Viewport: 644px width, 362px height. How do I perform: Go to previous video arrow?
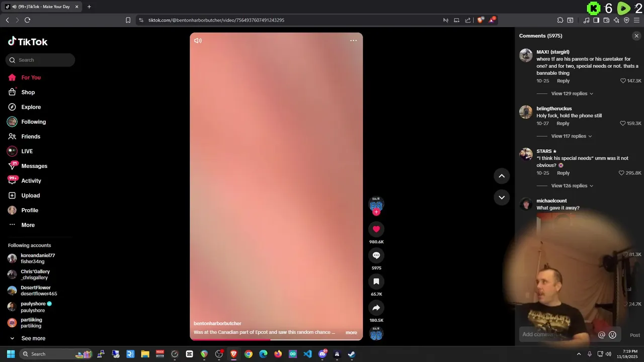point(502,176)
